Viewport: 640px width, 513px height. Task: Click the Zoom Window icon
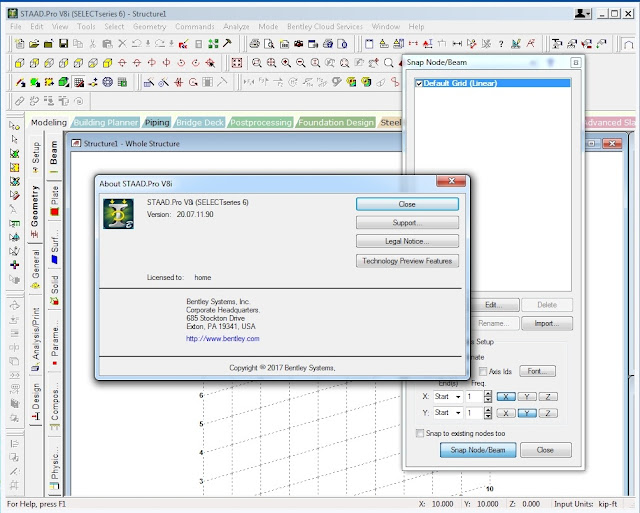257,63
